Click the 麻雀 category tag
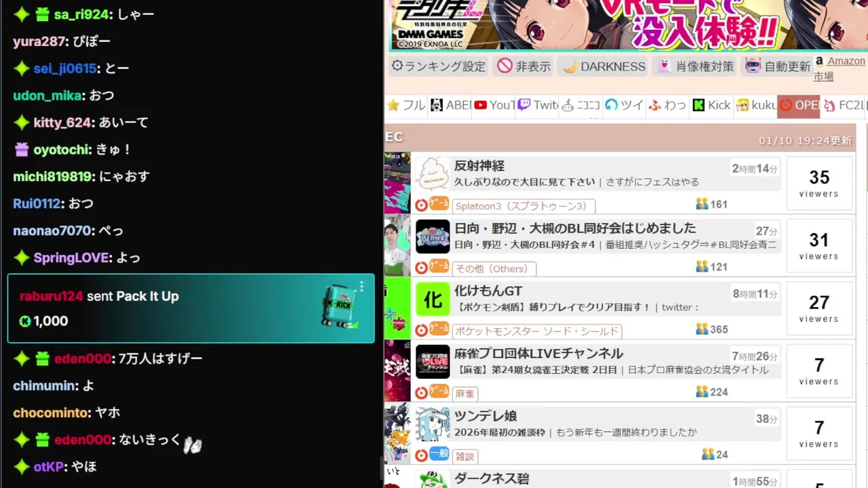 [465, 394]
